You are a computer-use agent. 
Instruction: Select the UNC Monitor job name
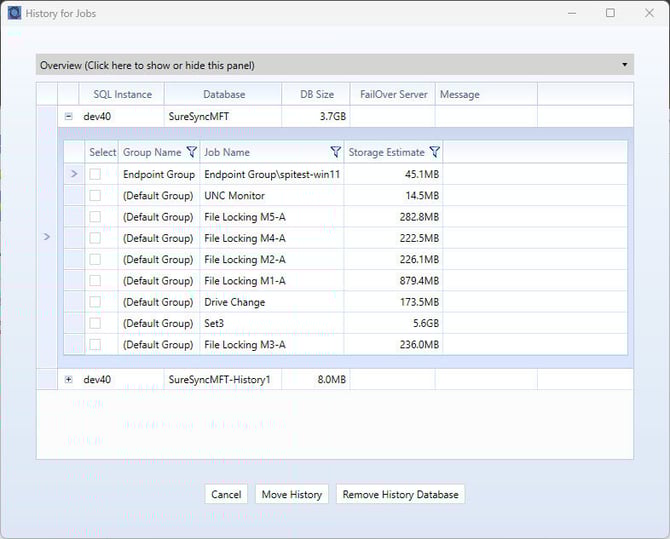click(235, 195)
